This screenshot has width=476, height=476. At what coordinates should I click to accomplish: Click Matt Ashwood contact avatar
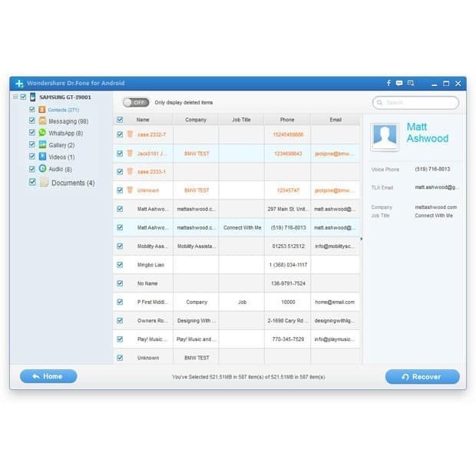[x=385, y=137]
